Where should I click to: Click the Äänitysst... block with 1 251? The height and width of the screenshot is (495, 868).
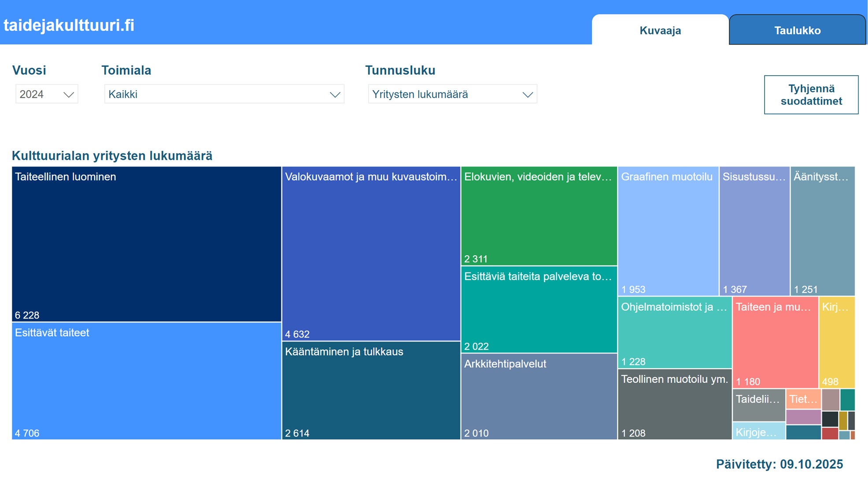[822, 231]
